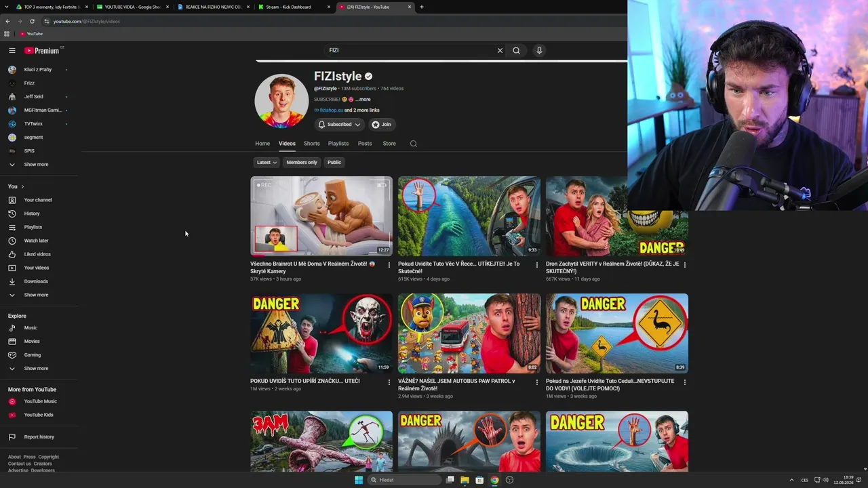Open YouTube Kids from the sidebar
This screenshot has width=868, height=488.
click(x=39, y=415)
